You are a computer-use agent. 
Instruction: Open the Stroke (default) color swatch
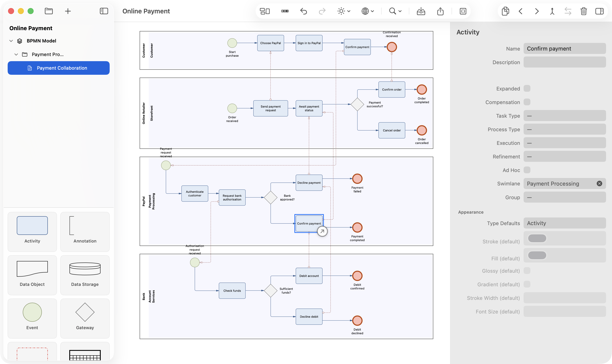click(x=537, y=238)
